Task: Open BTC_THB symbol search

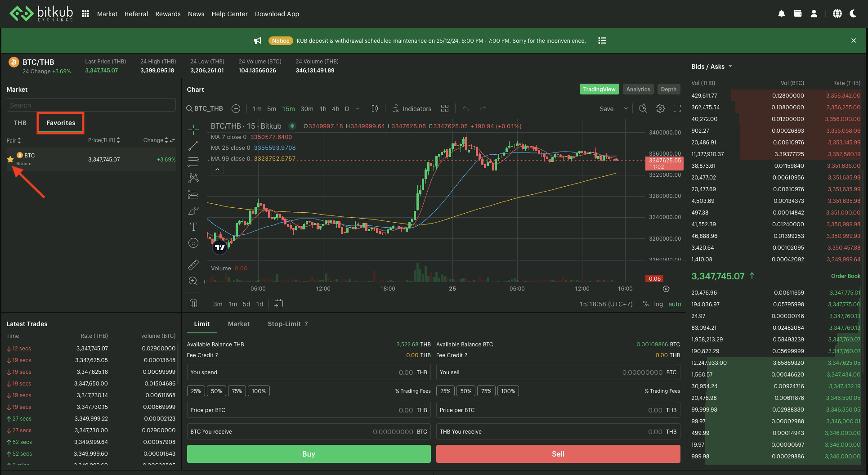Action: click(x=205, y=108)
